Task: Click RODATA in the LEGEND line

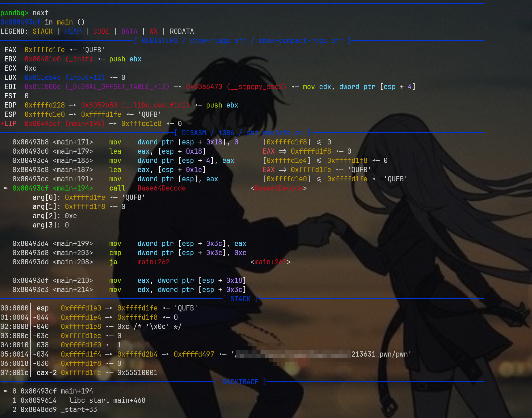Action: coord(182,31)
